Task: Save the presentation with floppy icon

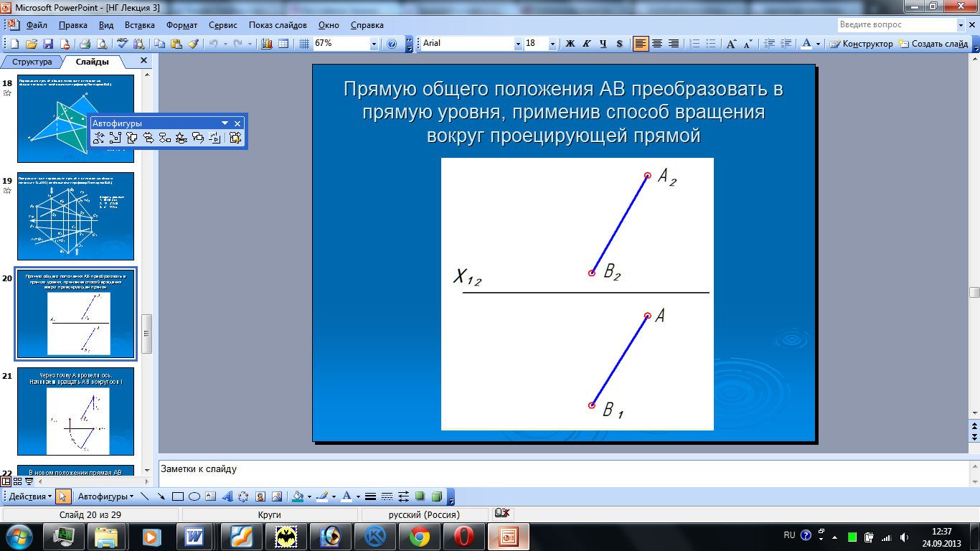Action: tap(48, 44)
